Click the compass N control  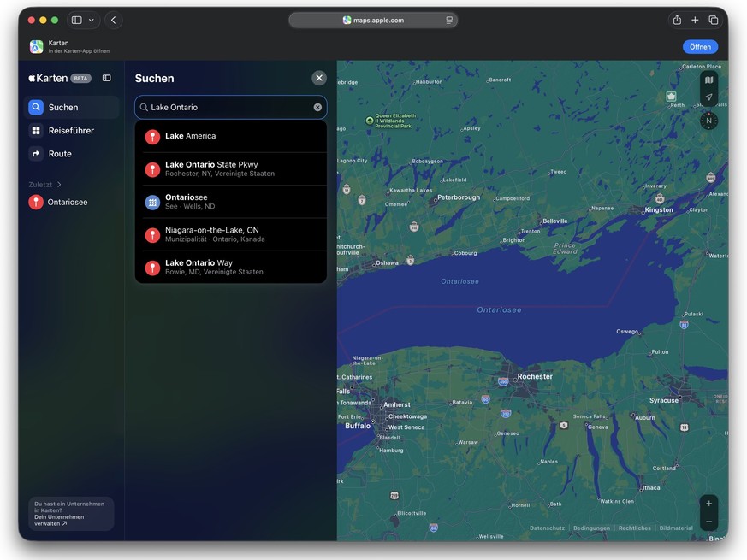(x=708, y=121)
